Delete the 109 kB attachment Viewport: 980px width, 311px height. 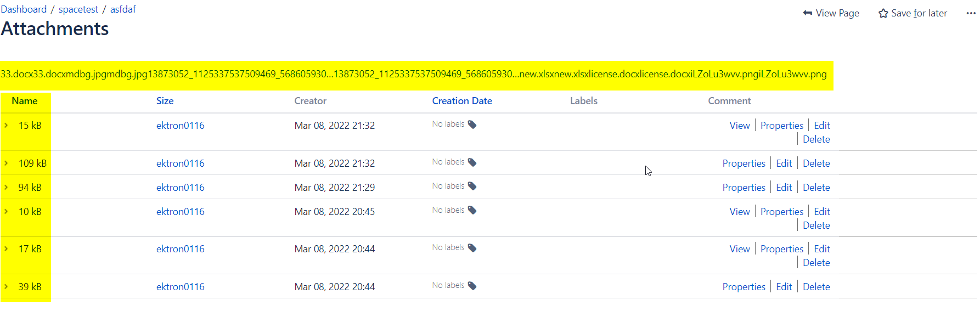(816, 163)
